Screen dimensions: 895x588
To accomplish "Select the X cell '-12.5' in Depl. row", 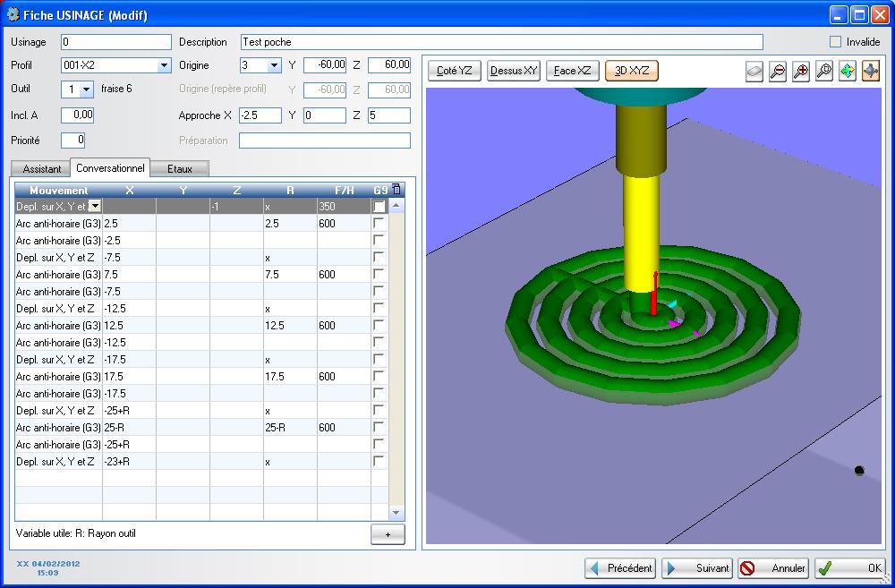I will pyautogui.click(x=129, y=308).
